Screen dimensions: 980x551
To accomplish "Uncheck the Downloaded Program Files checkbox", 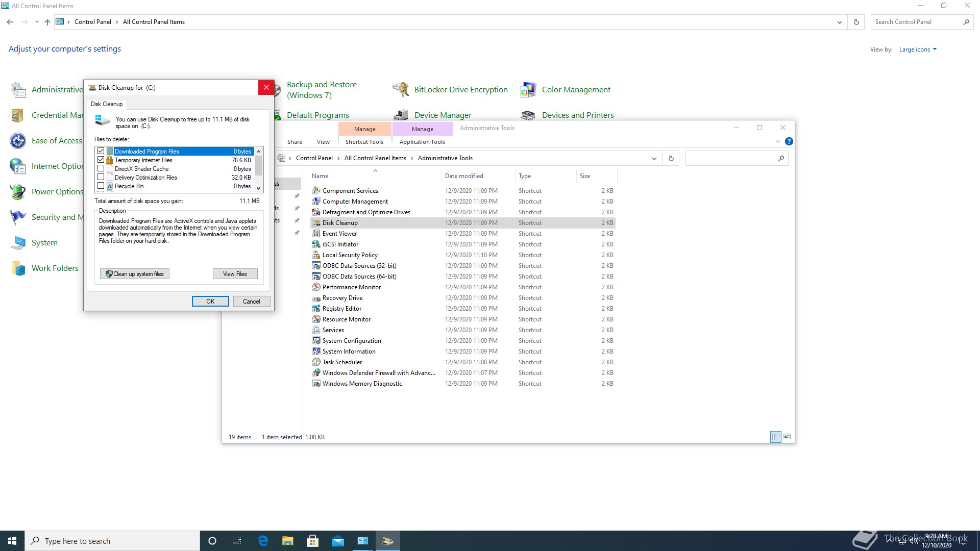I will tap(101, 151).
